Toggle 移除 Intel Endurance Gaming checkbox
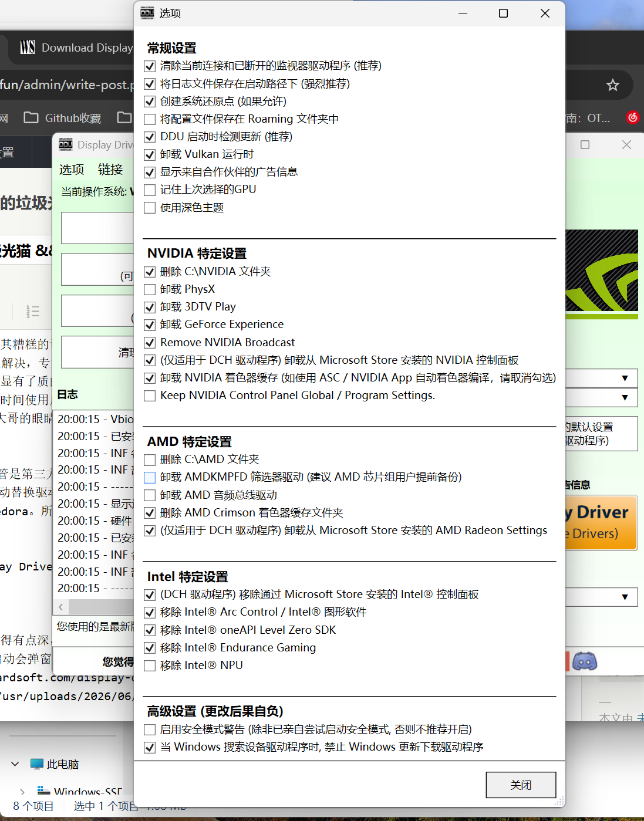The height and width of the screenshot is (821, 644). pyautogui.click(x=150, y=648)
